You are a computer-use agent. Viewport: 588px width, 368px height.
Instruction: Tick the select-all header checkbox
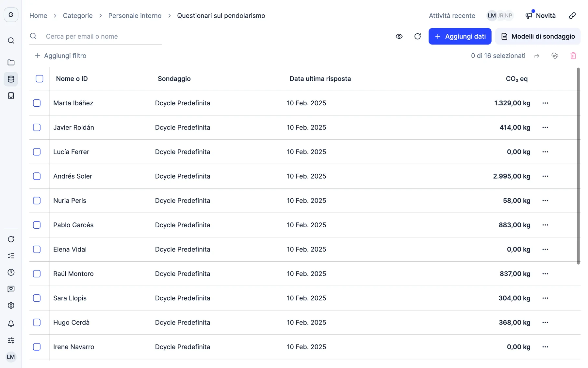point(40,79)
